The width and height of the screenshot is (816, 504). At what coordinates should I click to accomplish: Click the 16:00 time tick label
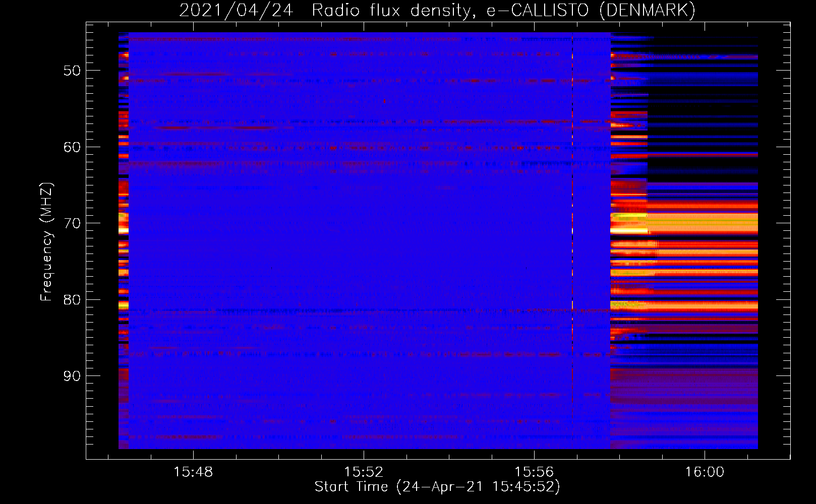tap(705, 472)
